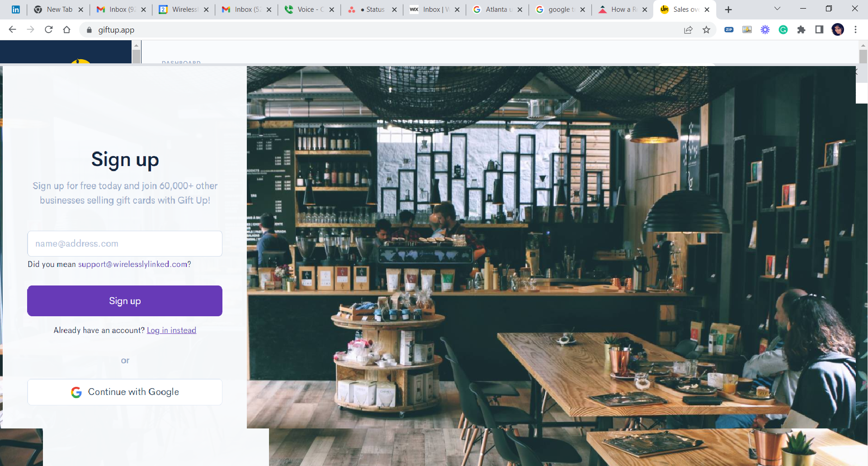Image resolution: width=868 pixels, height=466 pixels.
Task: Click the Log in instead link
Action: click(171, 330)
